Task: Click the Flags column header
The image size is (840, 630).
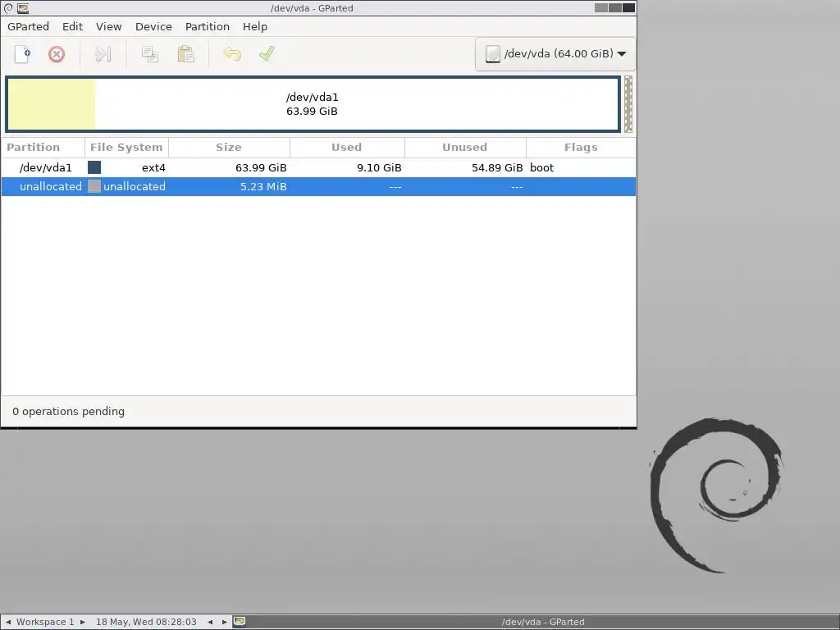Action: pyautogui.click(x=581, y=148)
